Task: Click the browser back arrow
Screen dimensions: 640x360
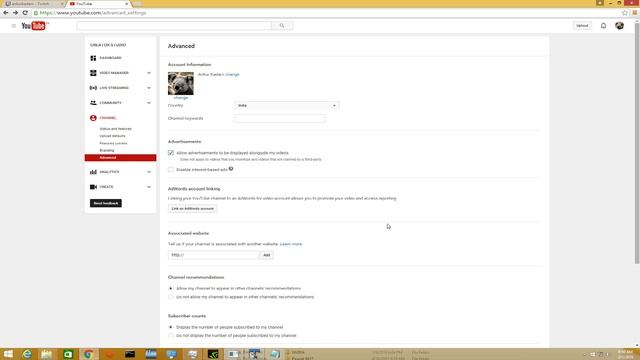Action: (6, 13)
